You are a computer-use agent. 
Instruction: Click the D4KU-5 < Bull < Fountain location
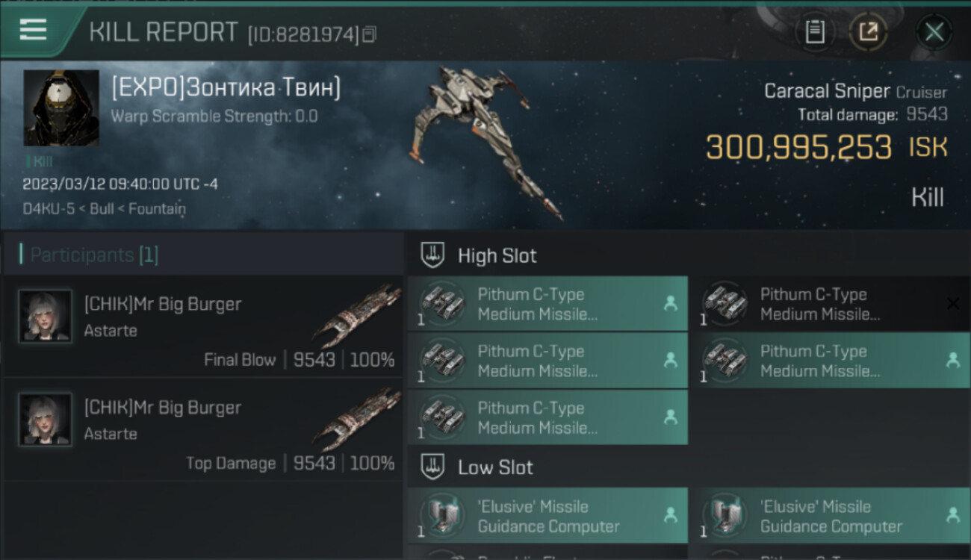coord(104,209)
